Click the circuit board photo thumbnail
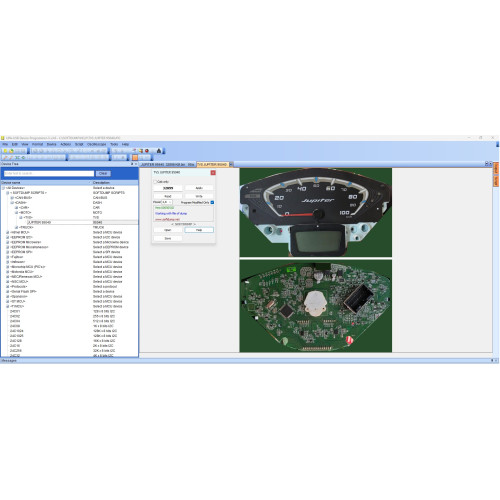 pyautogui.click(x=316, y=306)
